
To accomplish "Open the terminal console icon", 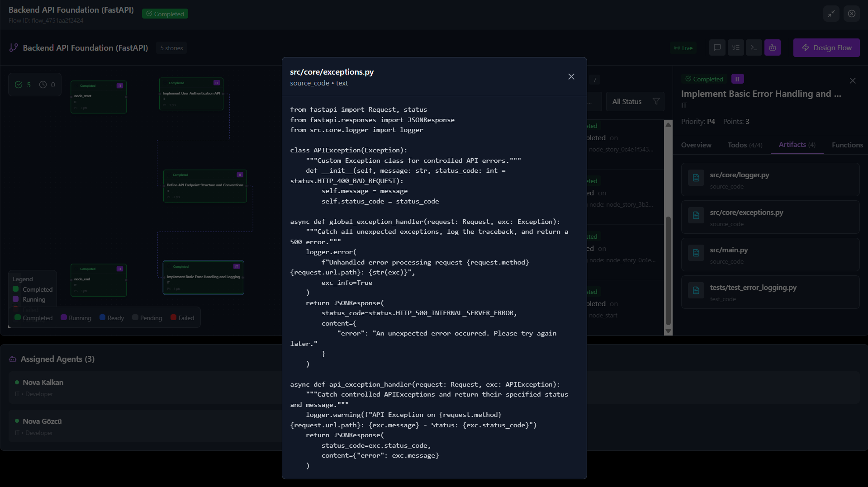I will click(x=754, y=47).
